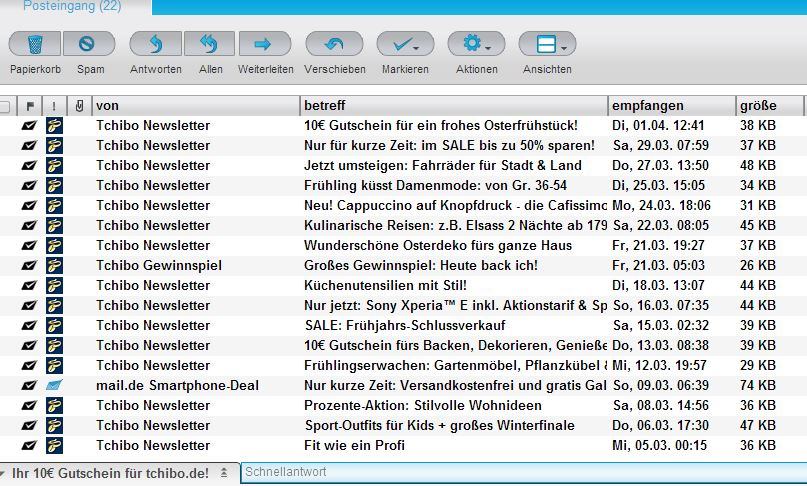The image size is (807, 486).
Task: Click read-status envelope of Osterfrühstück mail
Action: pyautogui.click(x=29, y=126)
